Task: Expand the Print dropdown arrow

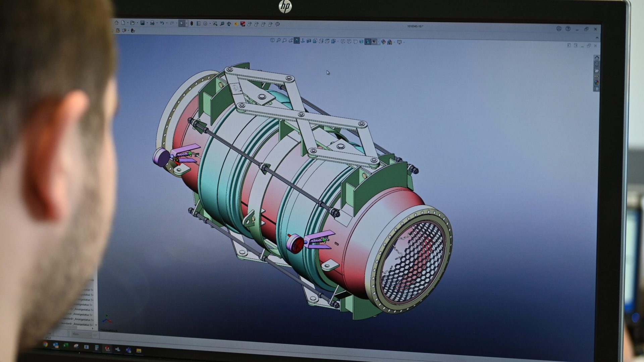Action: tap(157, 23)
